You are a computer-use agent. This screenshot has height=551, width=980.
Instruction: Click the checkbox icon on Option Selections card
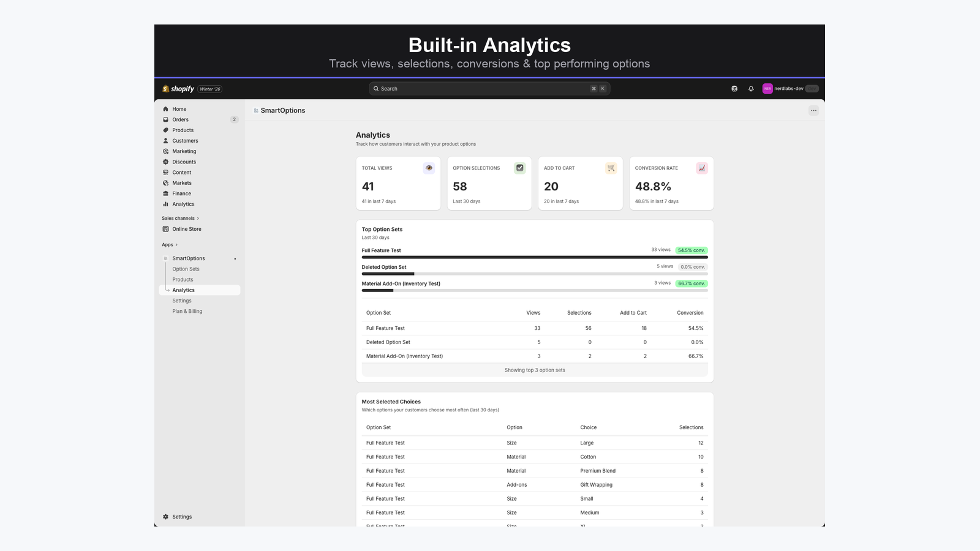click(519, 168)
